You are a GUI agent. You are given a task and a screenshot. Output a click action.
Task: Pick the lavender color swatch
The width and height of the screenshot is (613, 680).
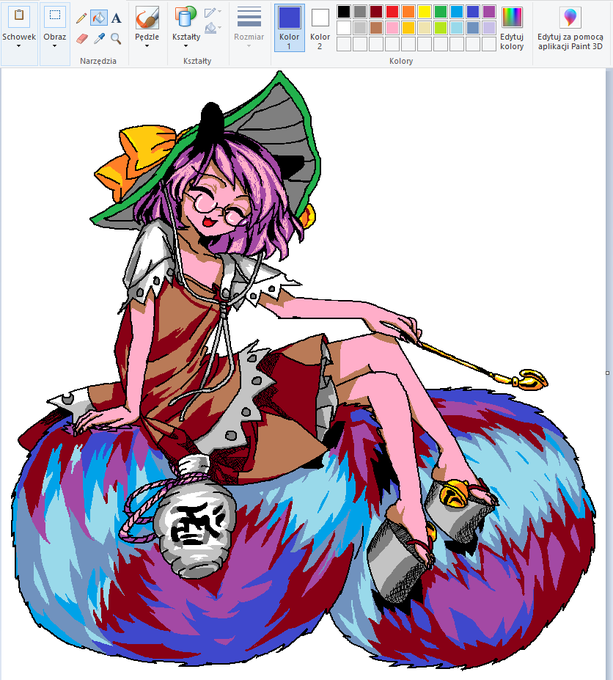pyautogui.click(x=489, y=28)
